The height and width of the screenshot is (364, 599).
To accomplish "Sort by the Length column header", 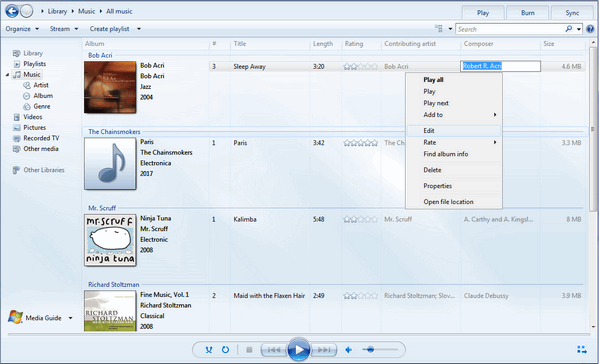I will click(326, 44).
